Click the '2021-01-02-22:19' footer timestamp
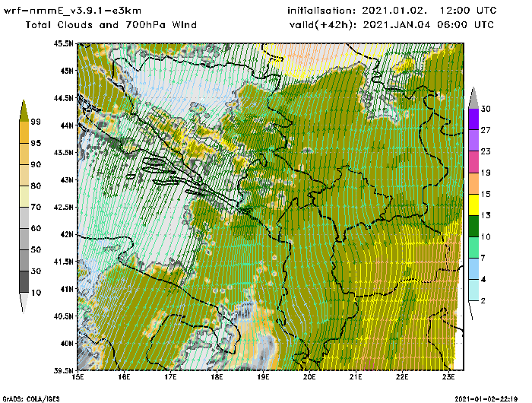Image resolution: width=532 pixels, height=403 pixels. [x=486, y=399]
